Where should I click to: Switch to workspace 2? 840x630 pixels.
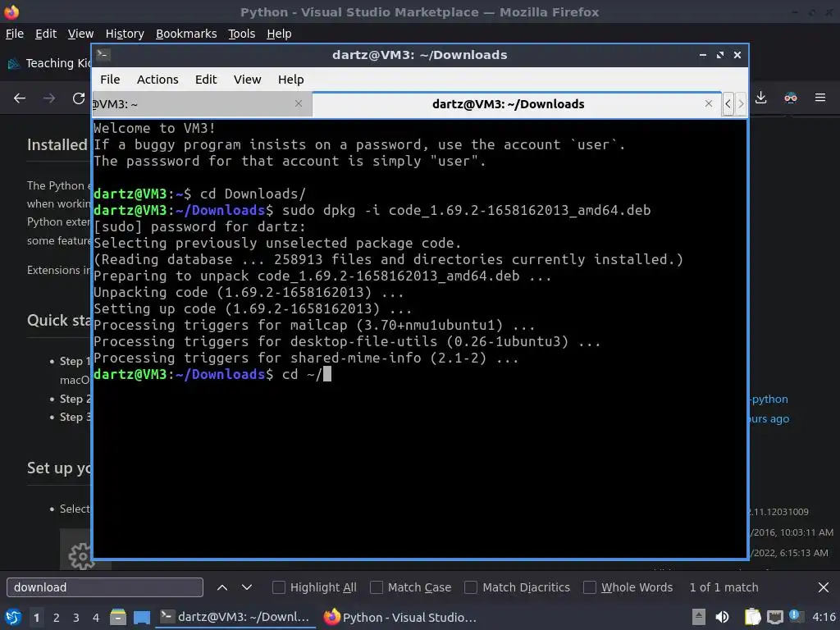click(x=57, y=618)
